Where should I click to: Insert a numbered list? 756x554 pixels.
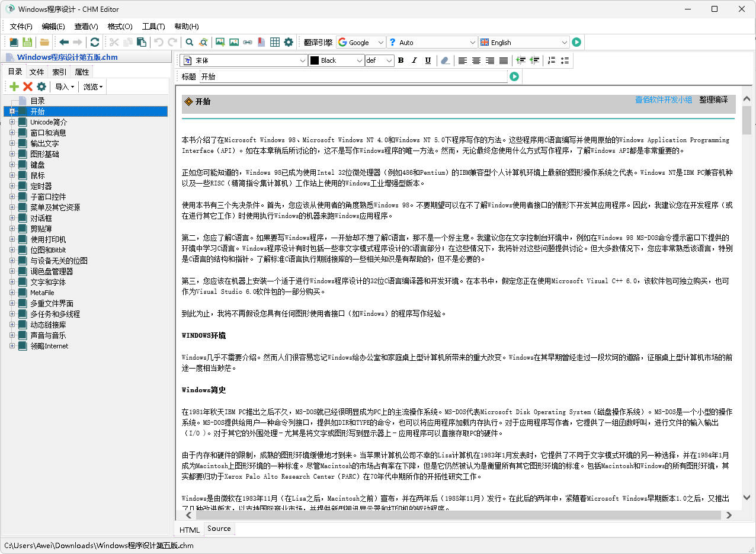point(552,60)
